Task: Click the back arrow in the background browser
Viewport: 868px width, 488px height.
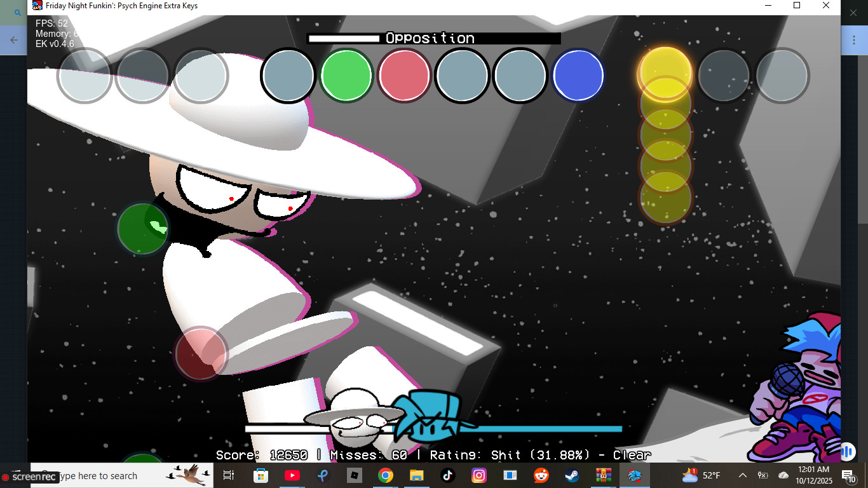Action: click(14, 40)
